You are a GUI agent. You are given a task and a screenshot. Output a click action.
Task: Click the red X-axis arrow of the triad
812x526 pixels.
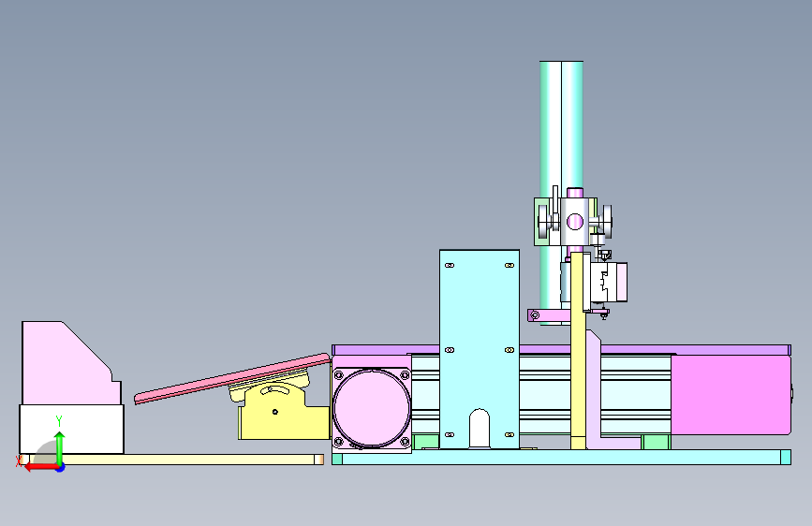coord(40,467)
